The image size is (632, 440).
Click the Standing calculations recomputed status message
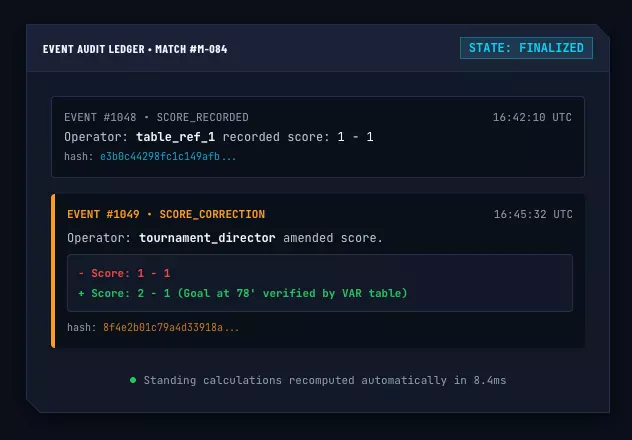tap(325, 380)
